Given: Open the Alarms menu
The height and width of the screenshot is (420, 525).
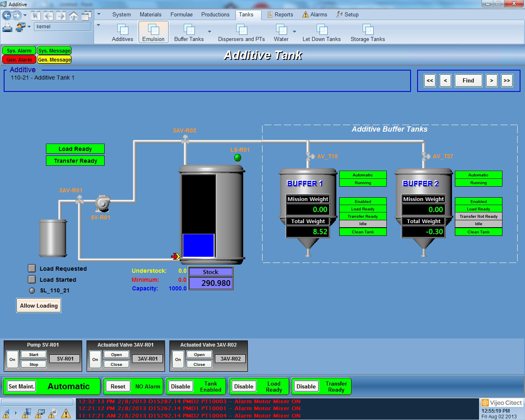Looking at the screenshot, I should 315,14.
